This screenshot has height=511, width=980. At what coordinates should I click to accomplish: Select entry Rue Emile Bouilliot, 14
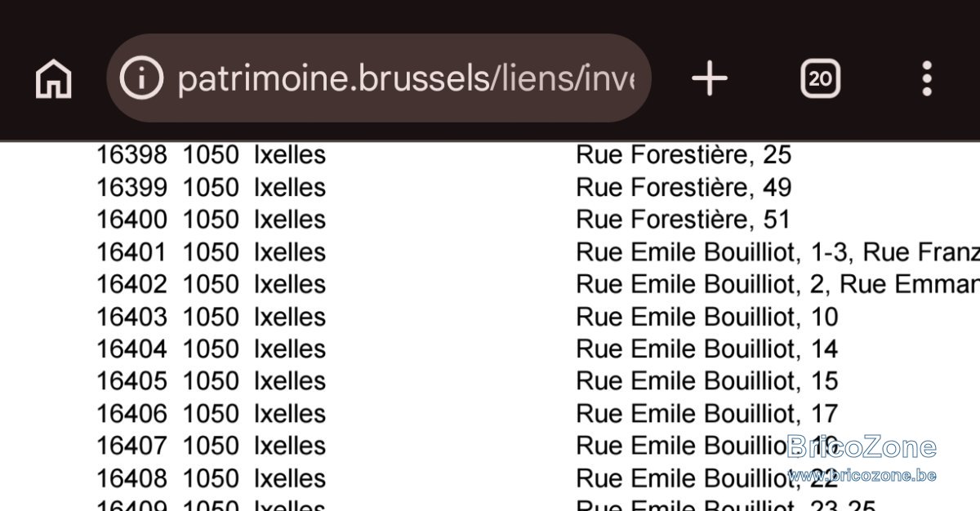707,349
